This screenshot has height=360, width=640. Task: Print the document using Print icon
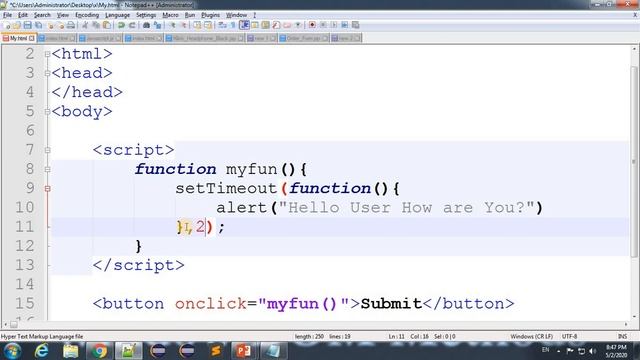71,25
